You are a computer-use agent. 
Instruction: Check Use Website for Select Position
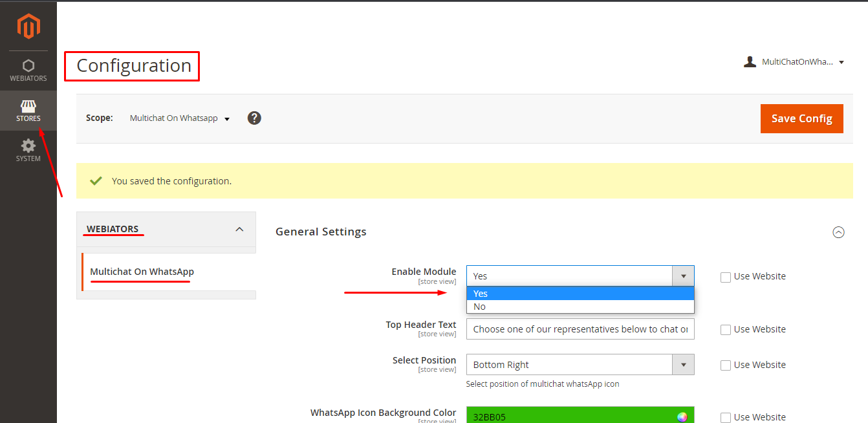coord(726,365)
